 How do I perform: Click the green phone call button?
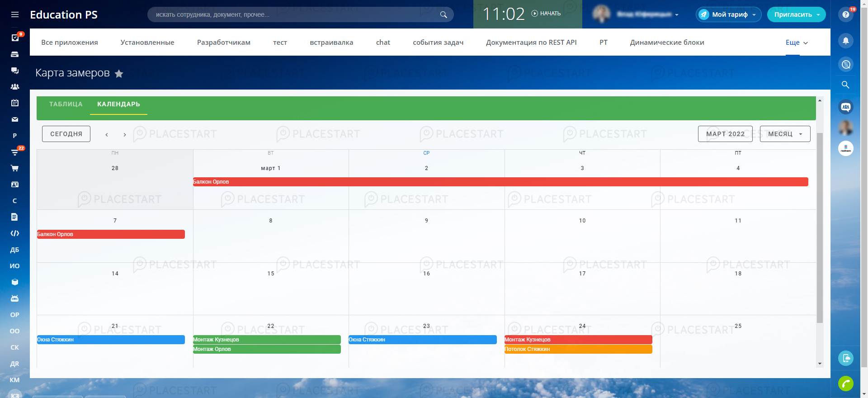pyautogui.click(x=846, y=384)
